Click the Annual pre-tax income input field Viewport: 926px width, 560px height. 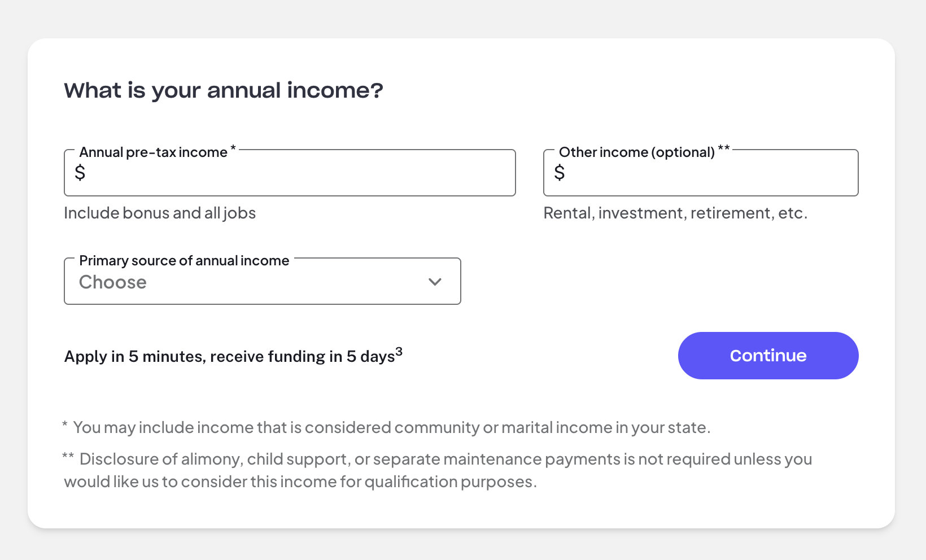299,173
